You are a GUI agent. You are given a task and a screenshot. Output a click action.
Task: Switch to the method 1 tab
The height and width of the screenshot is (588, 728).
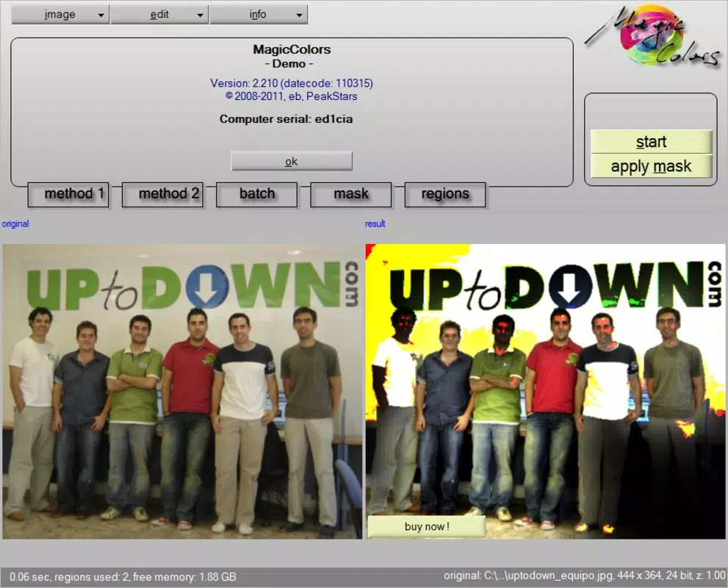point(68,194)
